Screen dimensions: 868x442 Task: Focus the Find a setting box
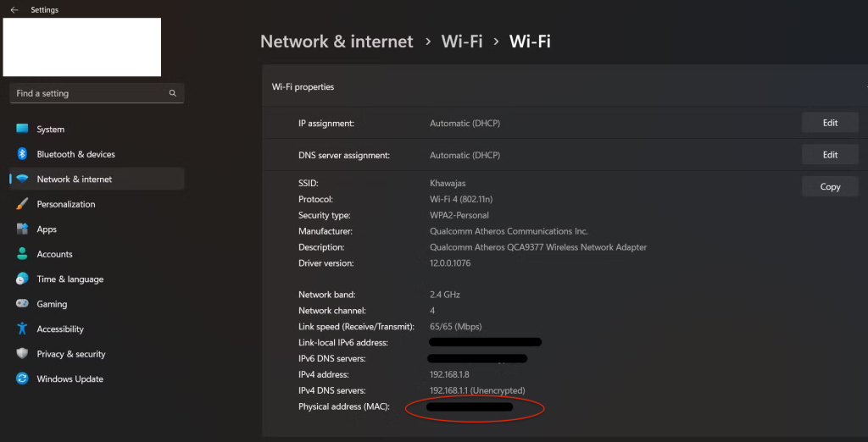pyautogui.click(x=89, y=93)
